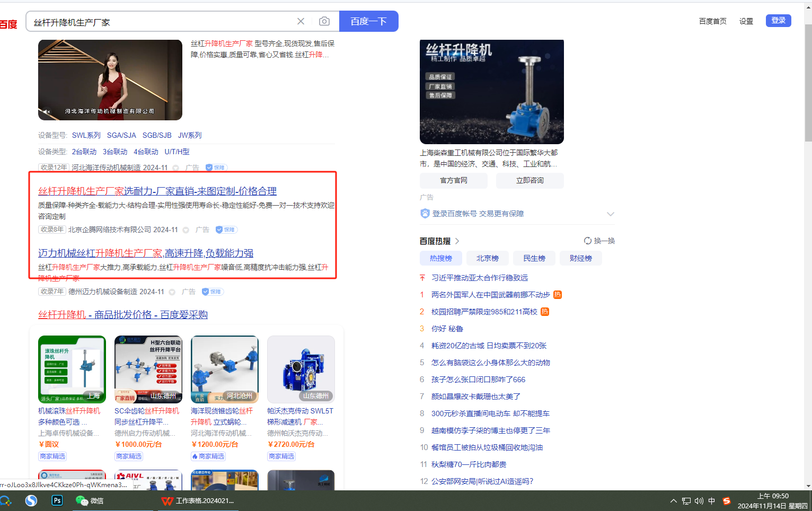Choose the 3台联动 equipment type
The width and height of the screenshot is (812, 511).
tap(115, 152)
